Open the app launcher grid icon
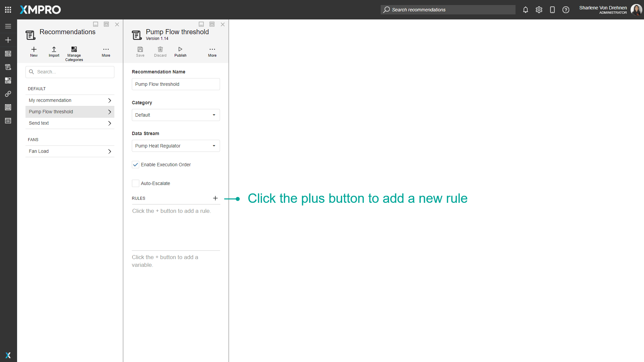644x362 pixels. [8, 10]
